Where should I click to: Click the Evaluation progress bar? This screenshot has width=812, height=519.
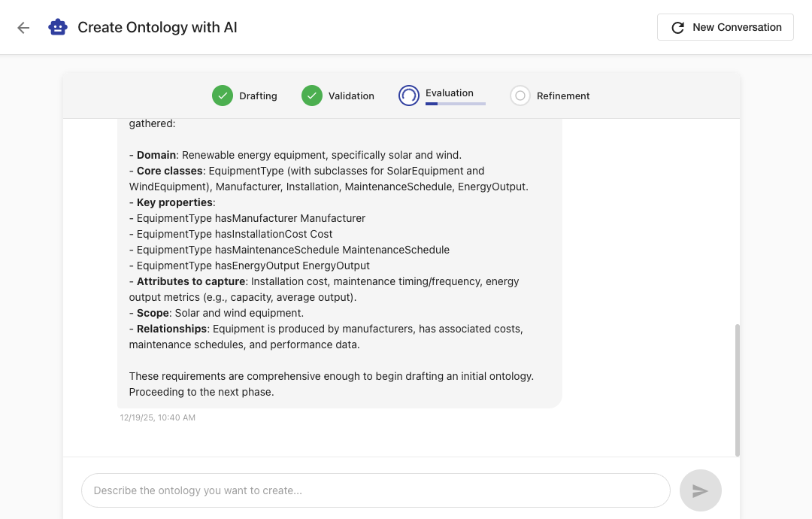456,104
